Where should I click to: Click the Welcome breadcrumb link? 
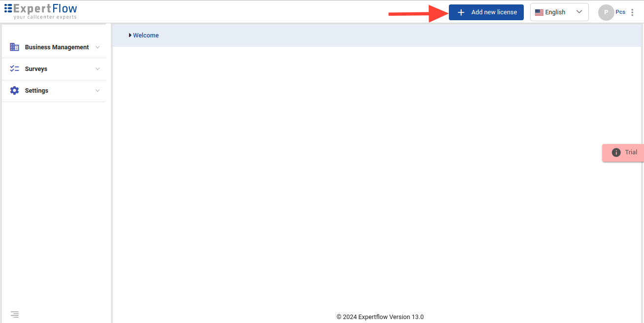(146, 36)
